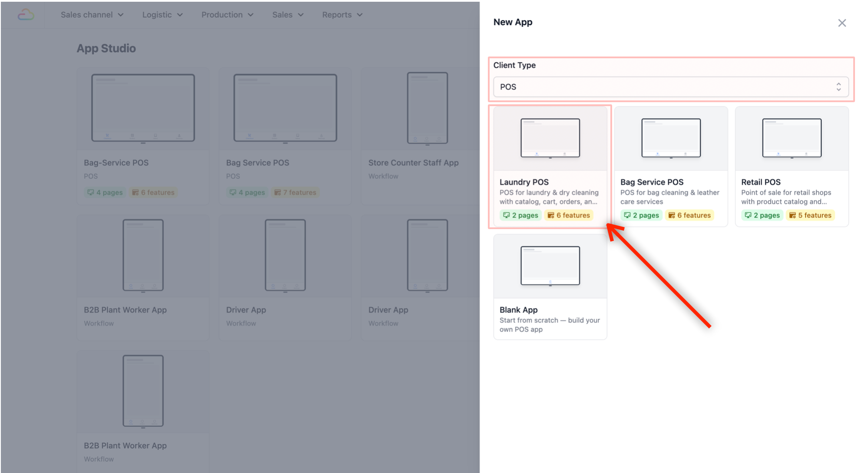
Task: Click Retail POS 5 features badge
Action: coord(810,215)
